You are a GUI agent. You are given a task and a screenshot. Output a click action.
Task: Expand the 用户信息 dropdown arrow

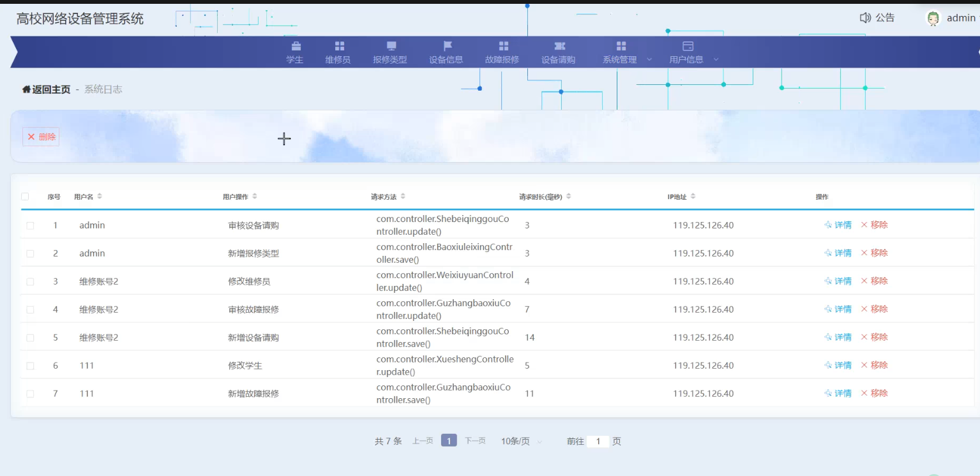[x=716, y=59]
